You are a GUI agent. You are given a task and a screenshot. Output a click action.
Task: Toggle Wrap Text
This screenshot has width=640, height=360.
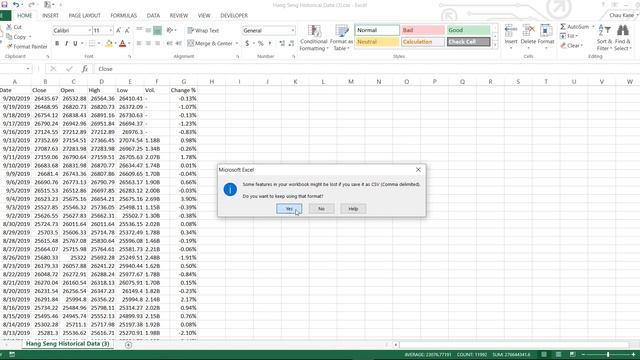click(x=203, y=30)
